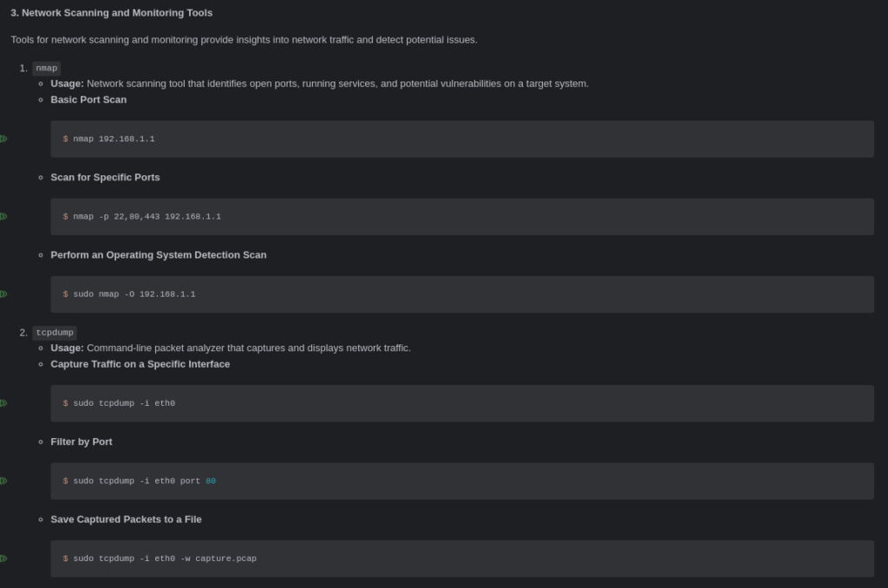Click the 'Basic Port Scan' bullet text
888x588 pixels.
(x=88, y=100)
